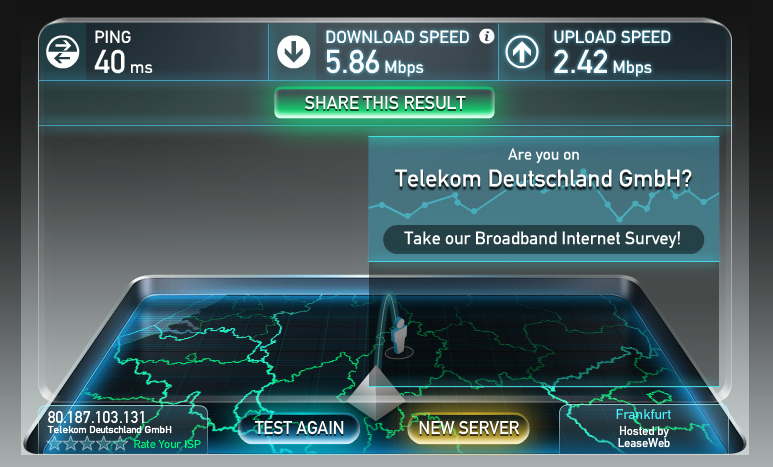
Task: Click the download arrow icon
Action: coord(293,51)
